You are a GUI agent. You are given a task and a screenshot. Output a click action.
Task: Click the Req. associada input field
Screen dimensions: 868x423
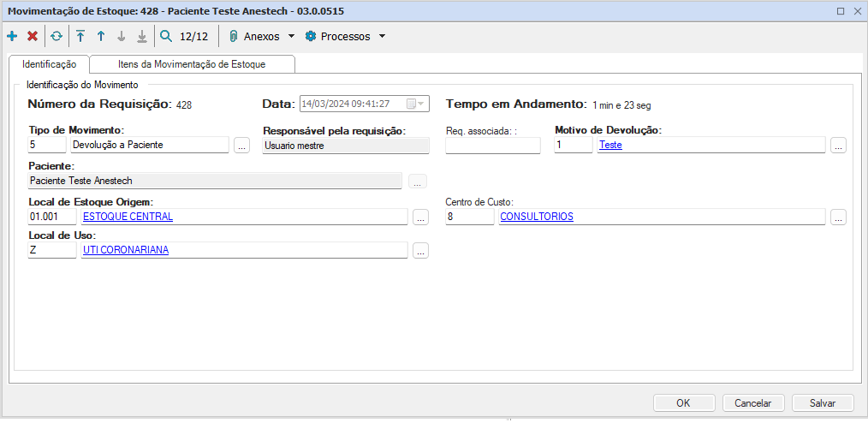point(493,146)
